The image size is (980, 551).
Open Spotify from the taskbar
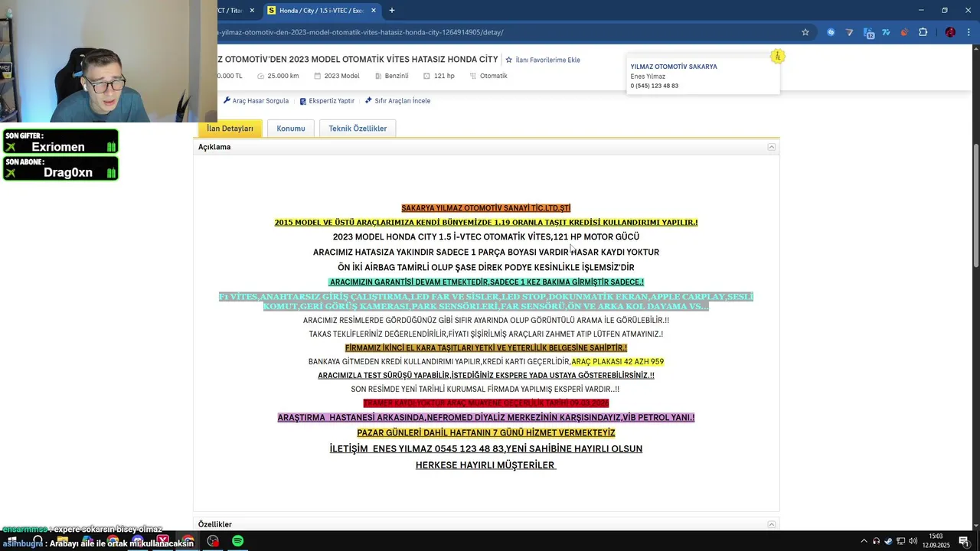238,541
